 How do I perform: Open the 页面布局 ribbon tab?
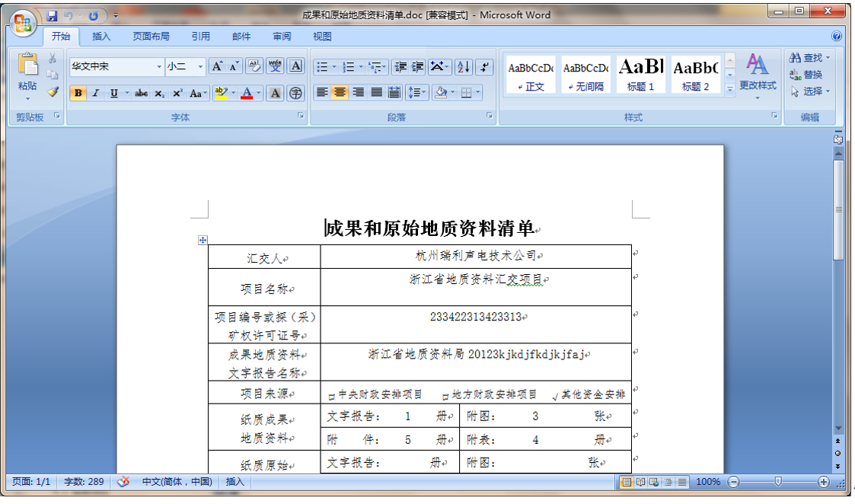151,37
